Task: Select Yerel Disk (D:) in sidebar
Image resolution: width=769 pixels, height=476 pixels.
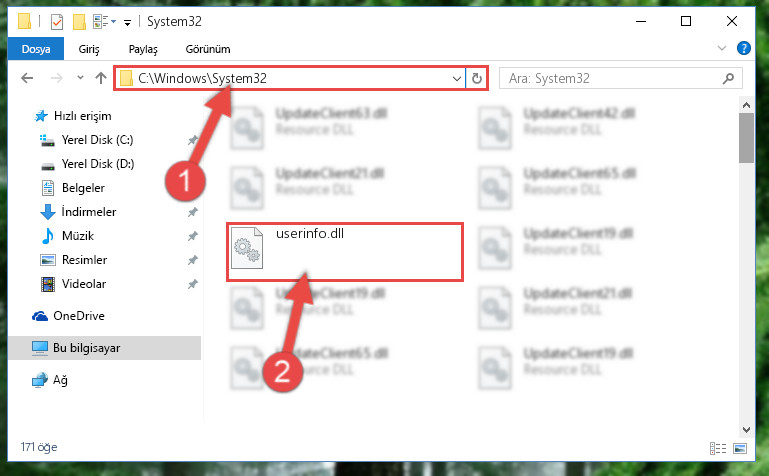Action: [98, 164]
